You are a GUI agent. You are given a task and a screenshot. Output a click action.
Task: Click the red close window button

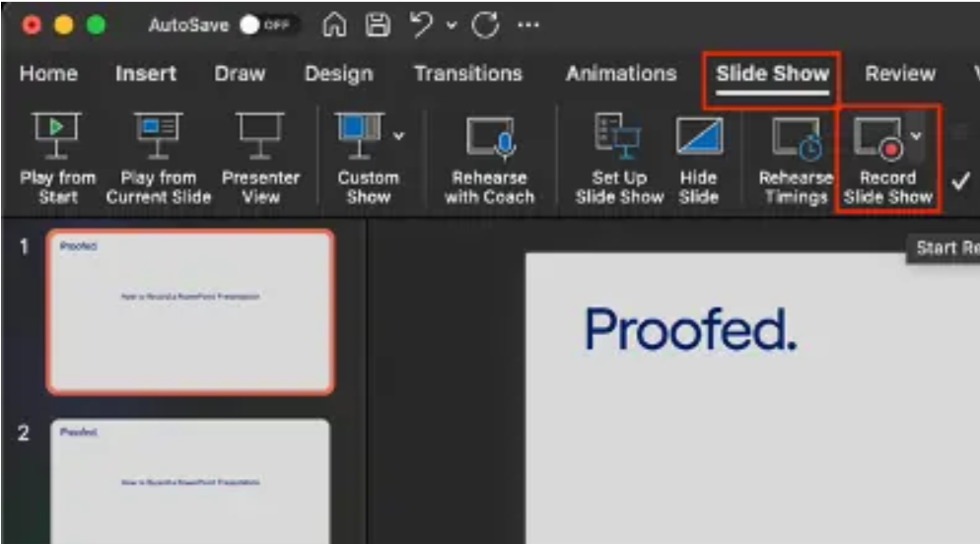pos(32,25)
